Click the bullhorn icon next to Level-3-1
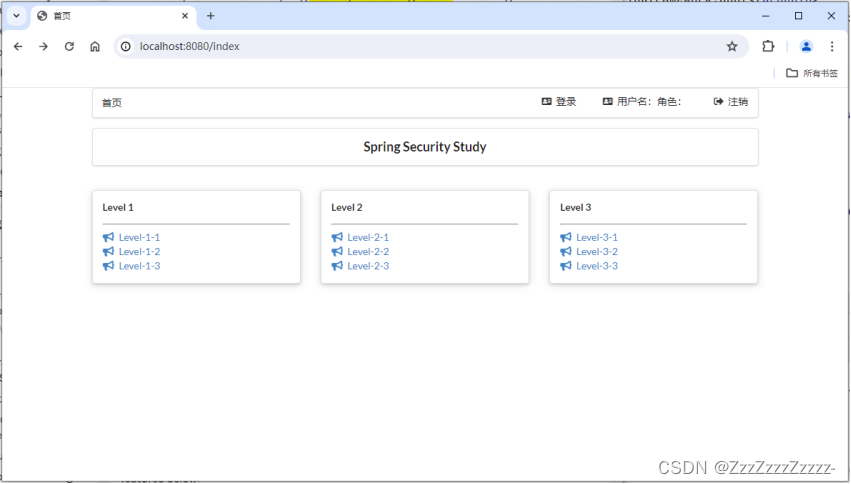The width and height of the screenshot is (851, 484). (566, 237)
